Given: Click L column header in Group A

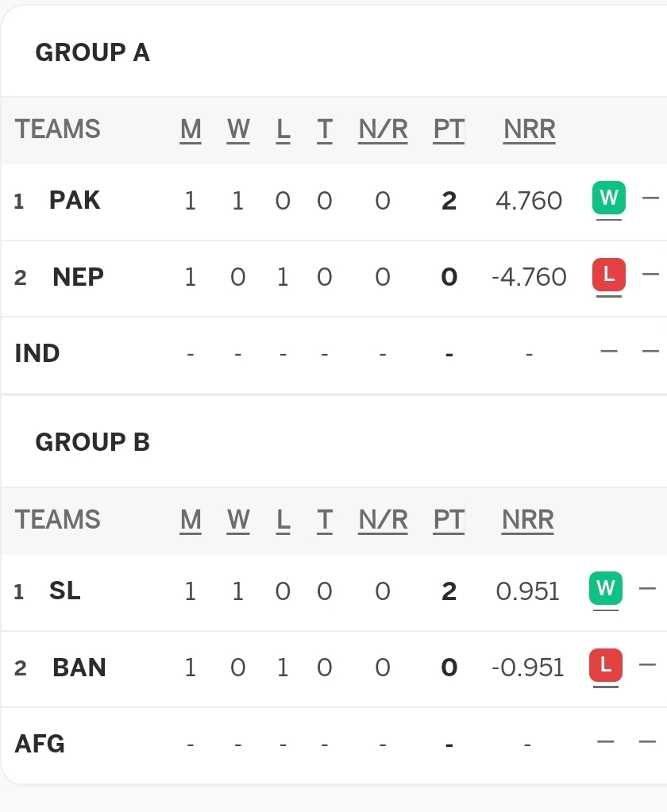Looking at the screenshot, I should click(283, 129).
